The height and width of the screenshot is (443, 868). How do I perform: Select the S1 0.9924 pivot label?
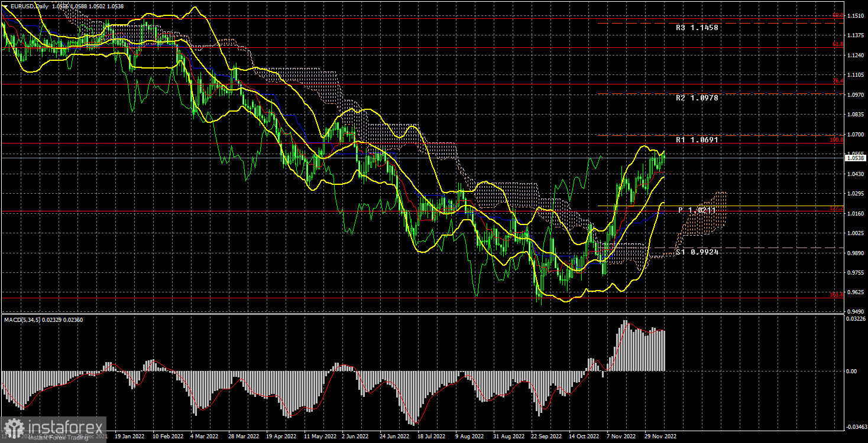(698, 252)
